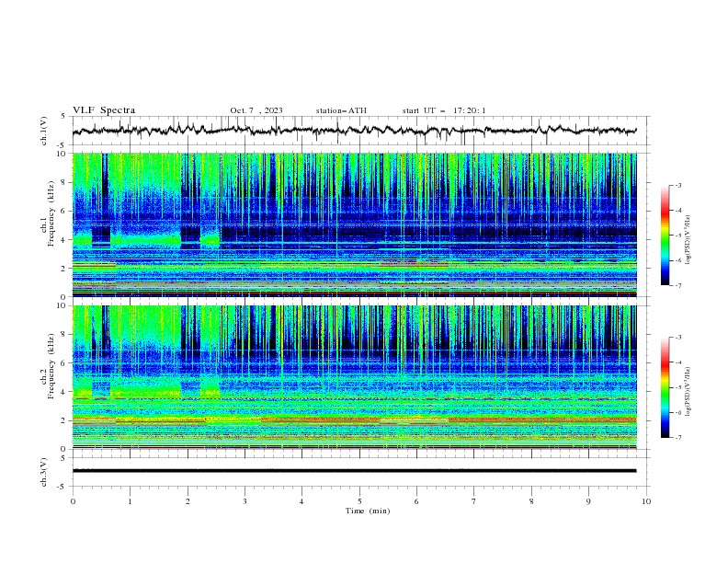Select the date text "Oct. 7 , 2023"
Viewport: 728px width, 563px height.
click(256, 110)
